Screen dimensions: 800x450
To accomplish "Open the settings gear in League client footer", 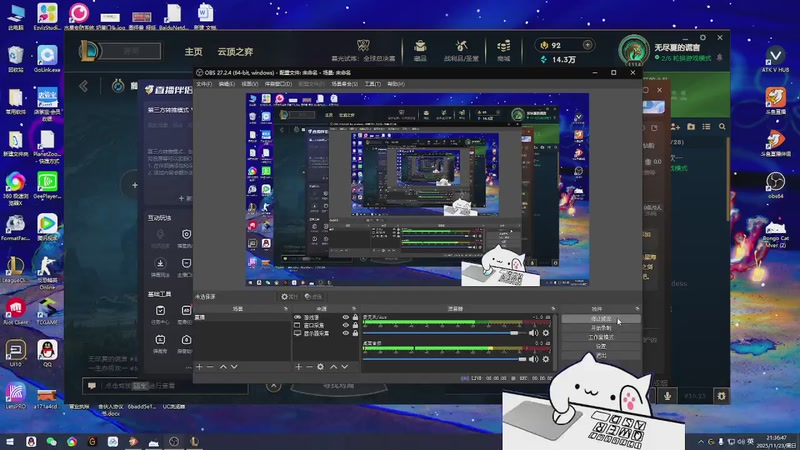I will click(x=721, y=396).
